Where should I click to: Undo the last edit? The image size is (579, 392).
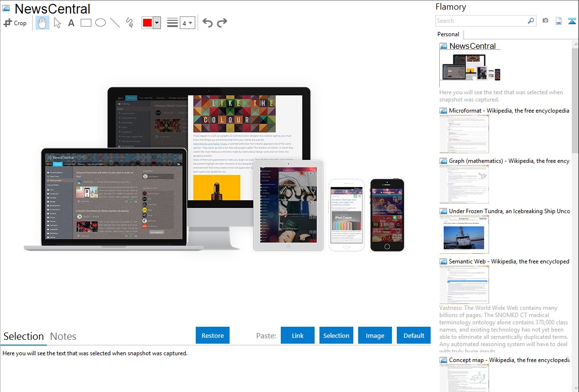click(207, 23)
